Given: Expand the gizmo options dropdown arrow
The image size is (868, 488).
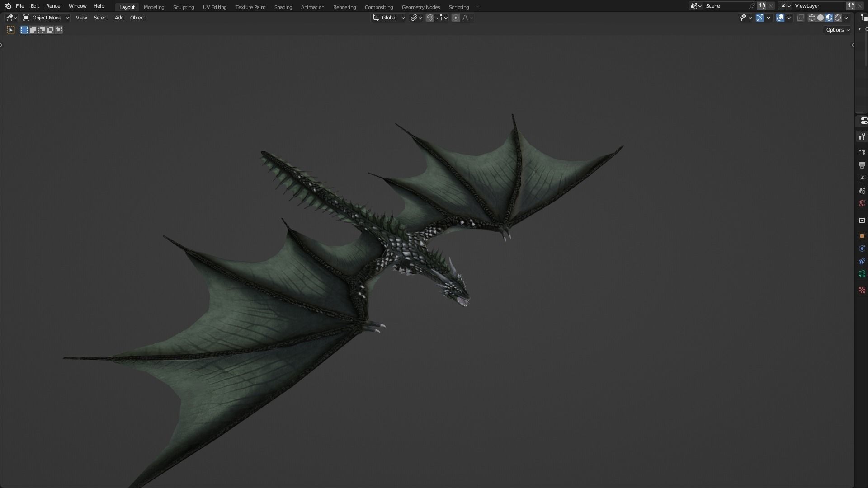Looking at the screenshot, I should click(x=769, y=18).
